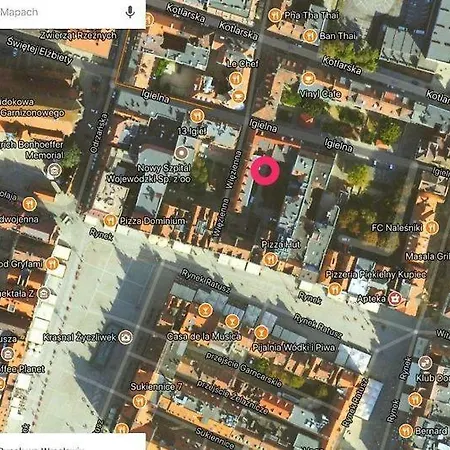The width and height of the screenshot is (450, 450).
Task: Open the Apteka pharmacy marker
Action: click(395, 298)
